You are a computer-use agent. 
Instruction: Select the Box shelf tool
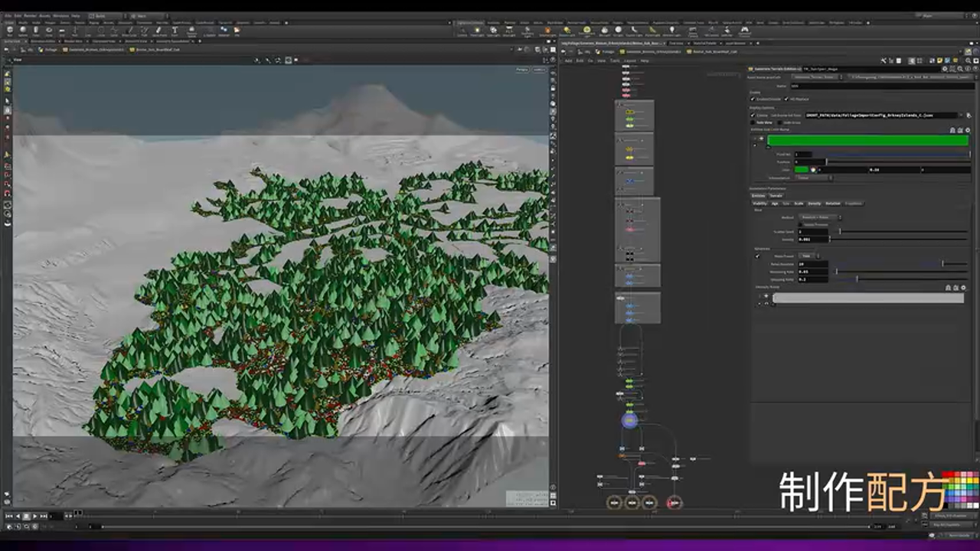[x=9, y=31]
